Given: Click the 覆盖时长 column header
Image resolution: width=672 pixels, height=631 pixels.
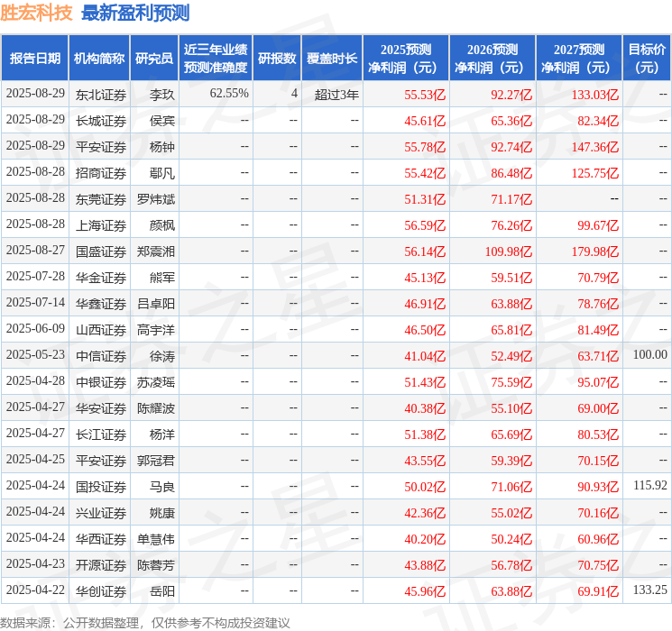Looking at the screenshot, I should (332, 59).
